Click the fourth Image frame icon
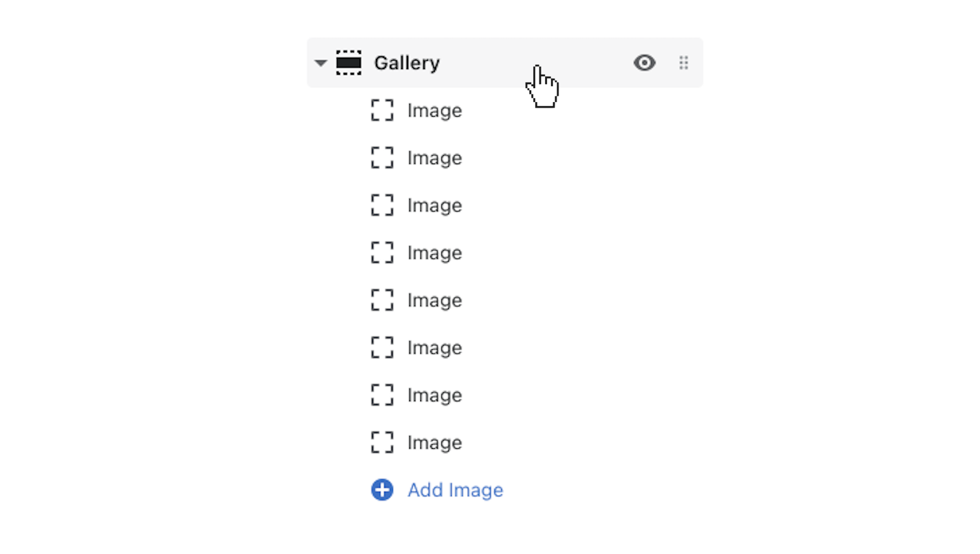The image size is (980, 554). (382, 252)
